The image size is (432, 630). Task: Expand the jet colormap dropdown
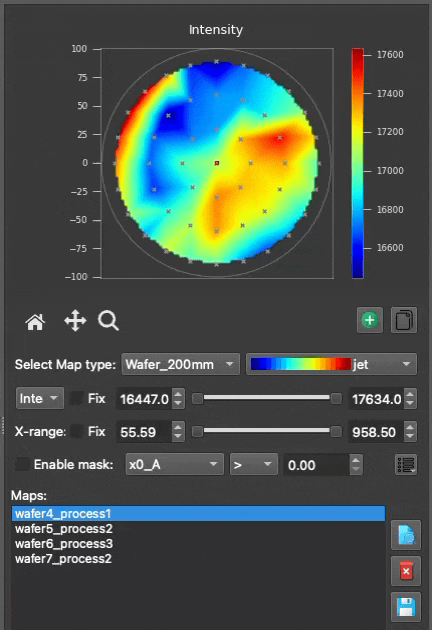click(x=332, y=364)
